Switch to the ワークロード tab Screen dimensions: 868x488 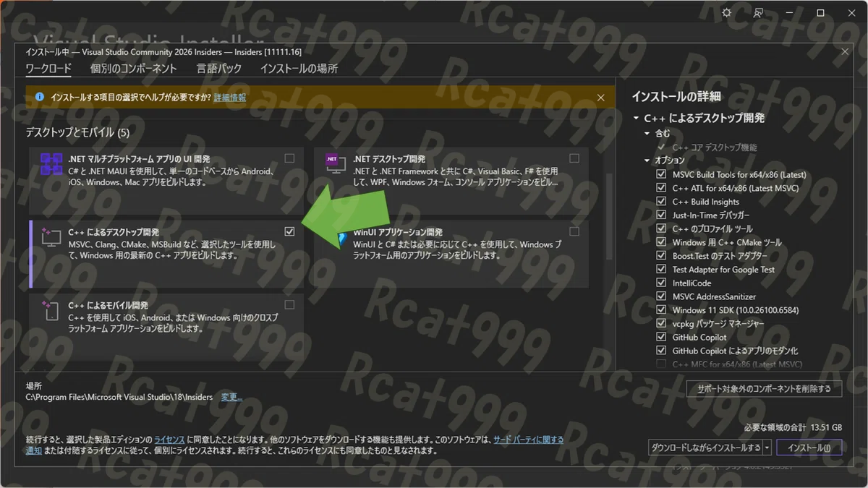tap(48, 69)
